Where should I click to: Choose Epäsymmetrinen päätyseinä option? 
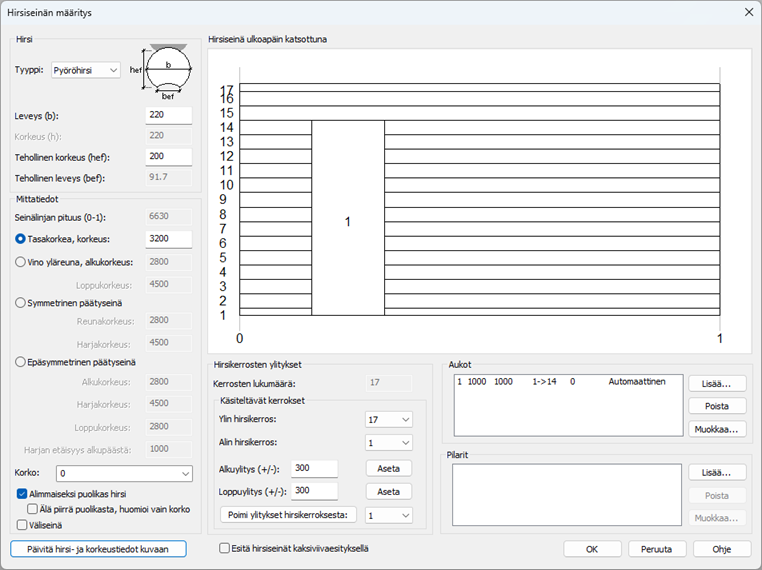click(21, 362)
